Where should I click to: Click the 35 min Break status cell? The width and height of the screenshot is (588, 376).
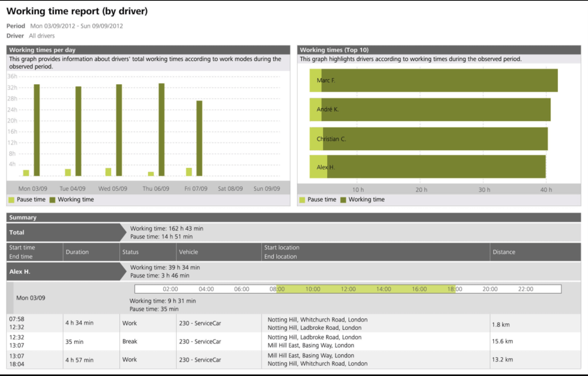tap(130, 341)
